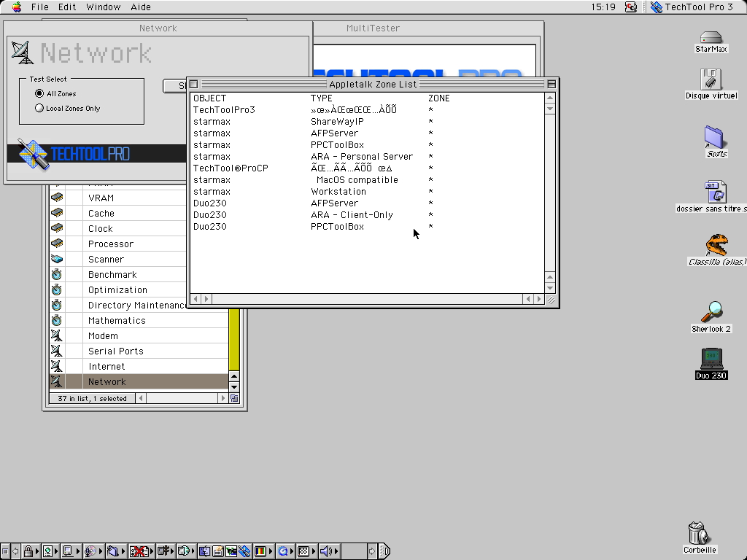Click the Finder face control strip icon
The width and height of the screenshot is (747, 560).
tap(204, 551)
